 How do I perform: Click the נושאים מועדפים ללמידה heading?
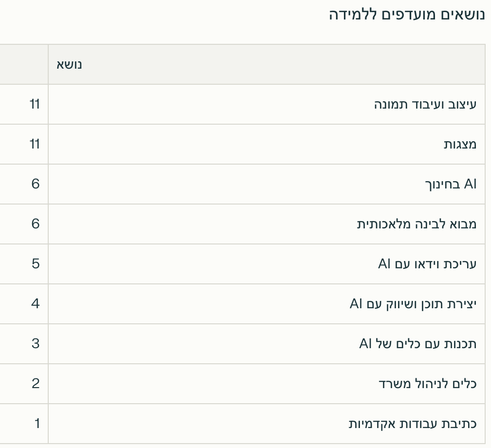tap(407, 15)
